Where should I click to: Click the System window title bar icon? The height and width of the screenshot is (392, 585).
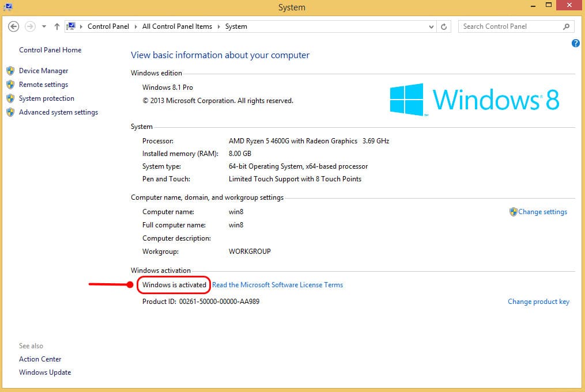(x=7, y=7)
